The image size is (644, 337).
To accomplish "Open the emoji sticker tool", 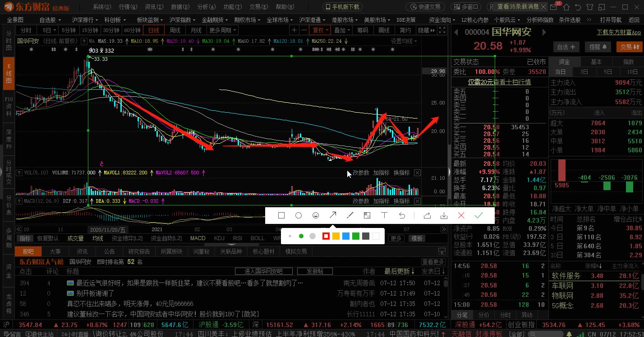I will pyautogui.click(x=316, y=215).
